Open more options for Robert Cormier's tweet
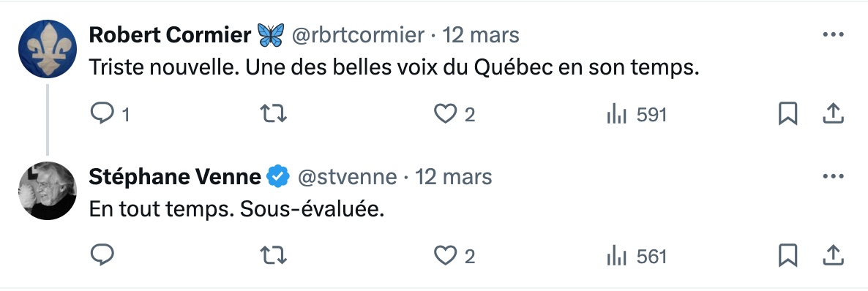Image resolution: width=868 pixels, height=291 pixels. (x=833, y=35)
